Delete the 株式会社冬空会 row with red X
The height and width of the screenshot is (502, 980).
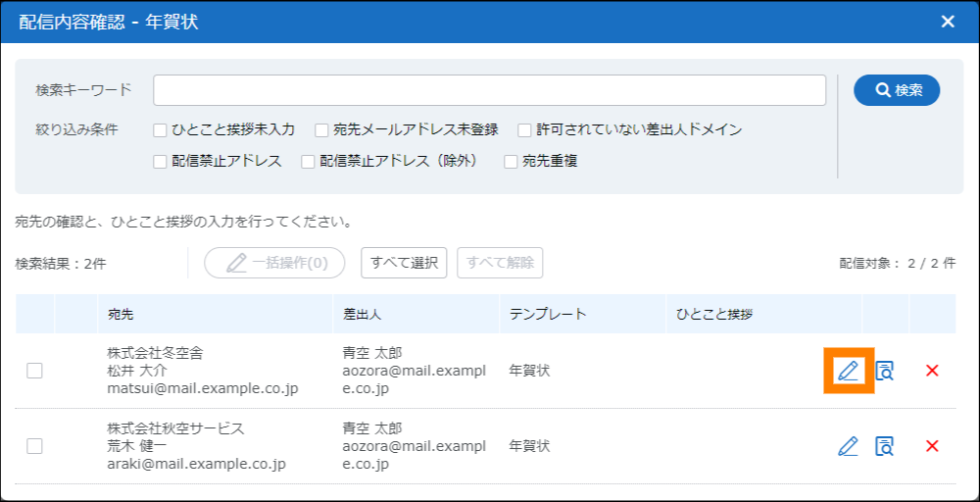[x=932, y=371]
